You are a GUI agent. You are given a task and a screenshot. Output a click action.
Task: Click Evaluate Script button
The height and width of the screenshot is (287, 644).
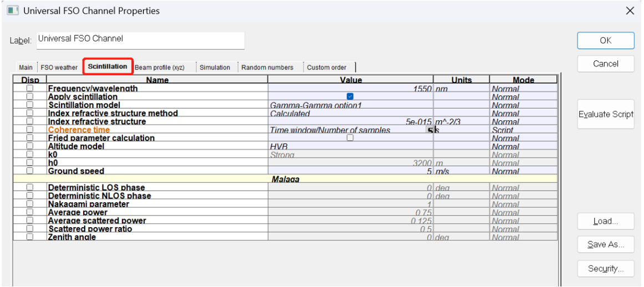pos(605,114)
